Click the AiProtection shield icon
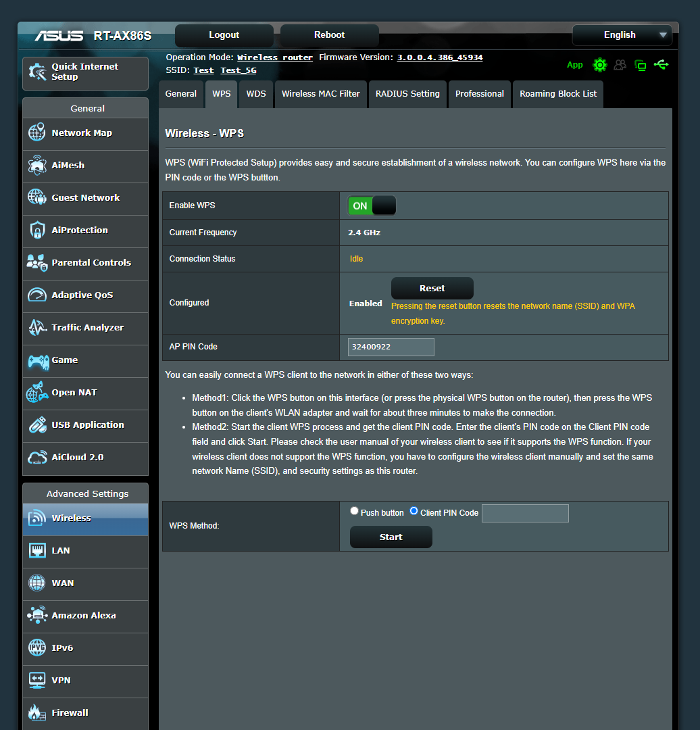 point(37,230)
